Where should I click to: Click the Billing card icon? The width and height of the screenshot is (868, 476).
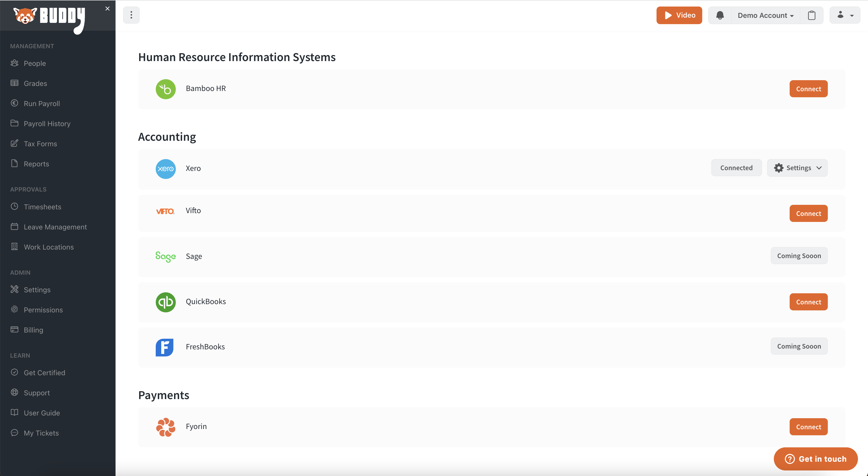15,329
